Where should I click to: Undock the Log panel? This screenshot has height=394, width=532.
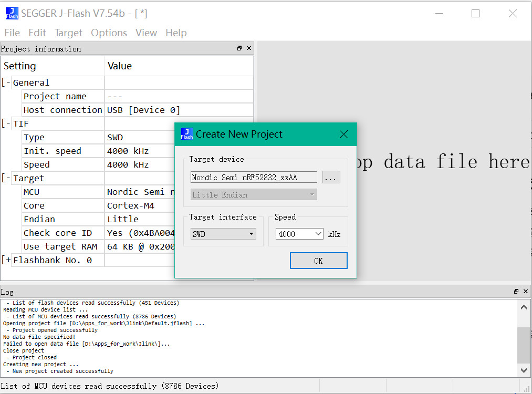(x=516, y=291)
